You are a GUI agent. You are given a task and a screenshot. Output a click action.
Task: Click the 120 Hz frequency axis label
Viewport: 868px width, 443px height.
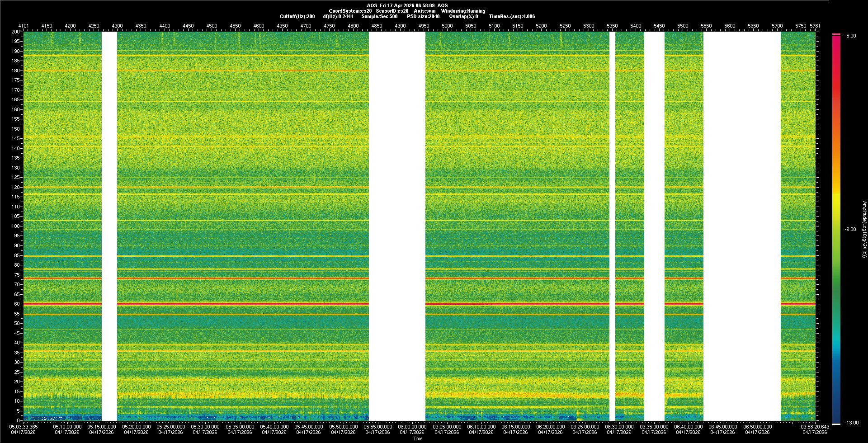[x=15, y=187]
